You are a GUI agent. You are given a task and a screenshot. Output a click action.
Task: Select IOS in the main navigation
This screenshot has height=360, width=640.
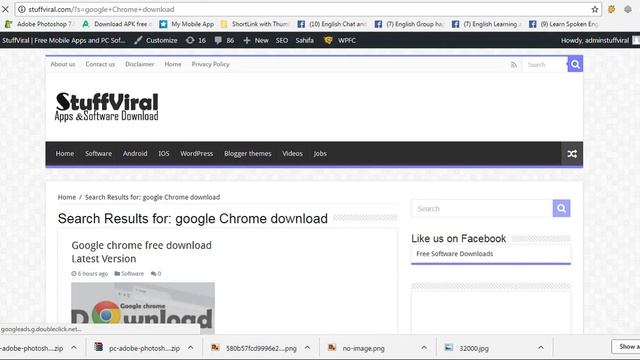pyautogui.click(x=164, y=153)
